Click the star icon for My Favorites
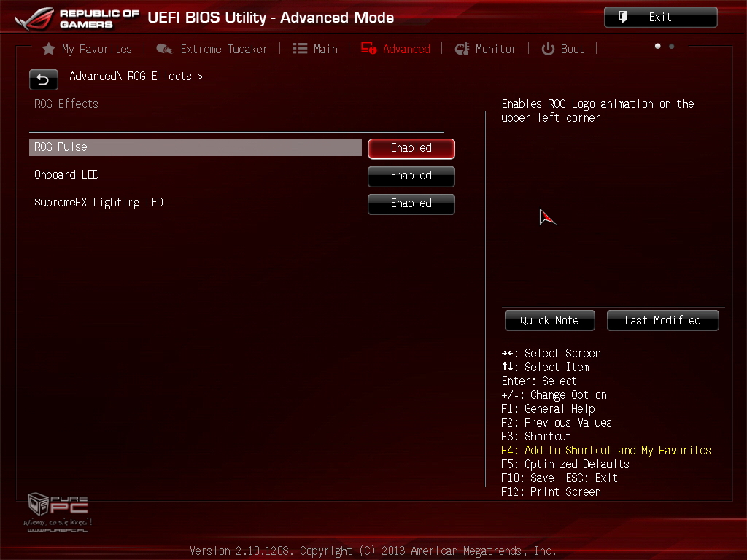Image resolution: width=747 pixels, height=560 pixels. [x=49, y=49]
